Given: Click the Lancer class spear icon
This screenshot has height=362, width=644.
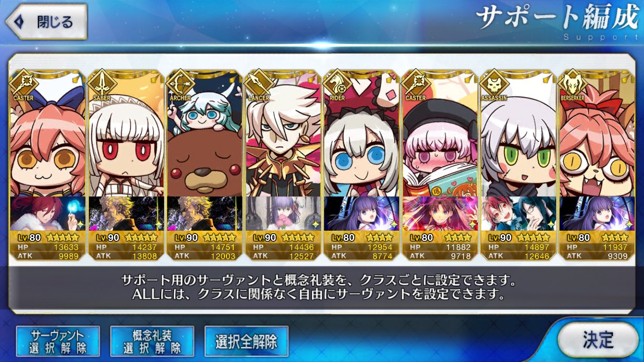Looking at the screenshot, I should (x=259, y=83).
